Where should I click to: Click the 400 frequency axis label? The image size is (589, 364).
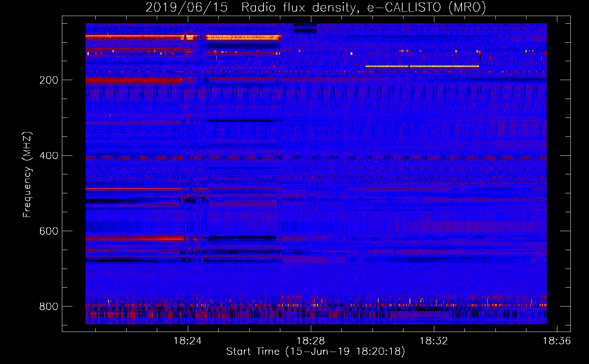pos(49,156)
